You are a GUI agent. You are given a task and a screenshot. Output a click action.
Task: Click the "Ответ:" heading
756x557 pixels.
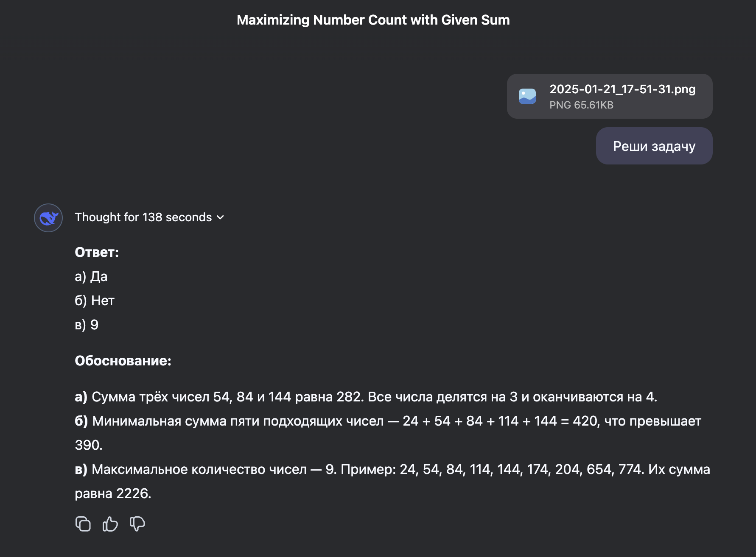click(97, 252)
